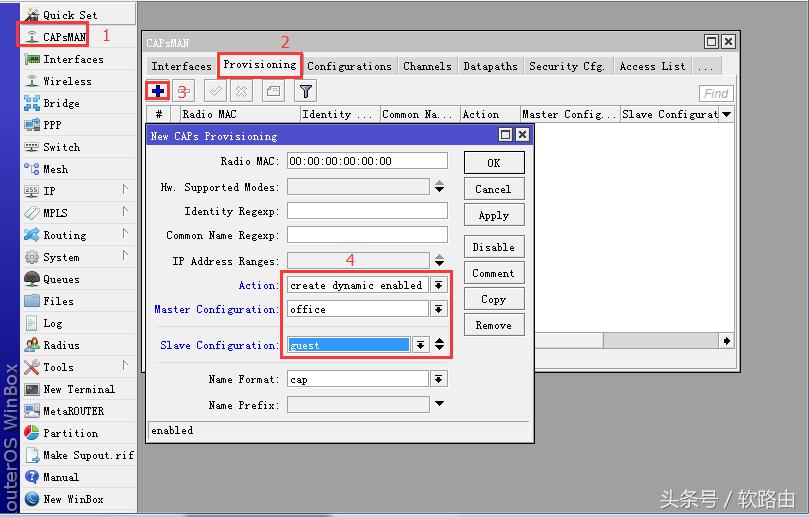This screenshot has height=517, width=809.
Task: Open the Action dropdown
Action: click(x=439, y=285)
